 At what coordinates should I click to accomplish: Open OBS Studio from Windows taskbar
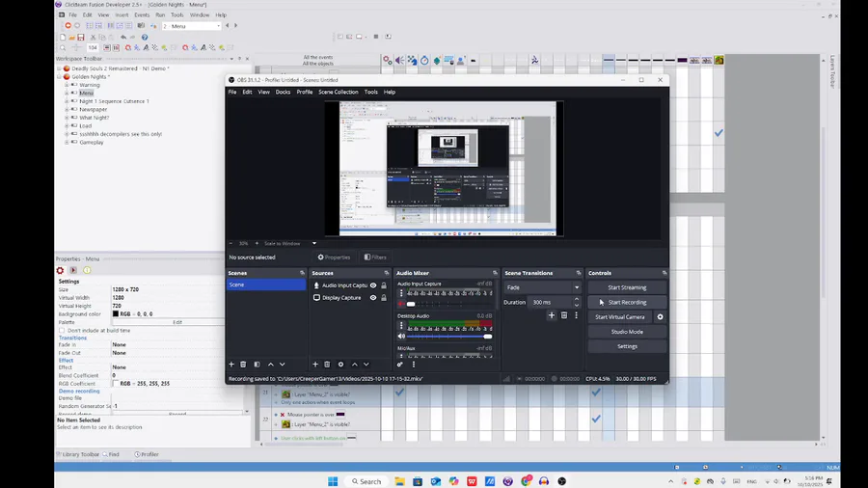[562, 481]
